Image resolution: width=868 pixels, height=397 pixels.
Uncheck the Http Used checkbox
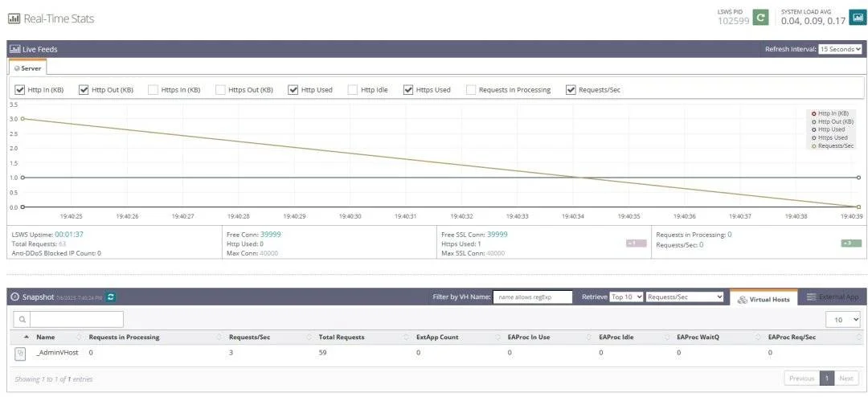pyautogui.click(x=293, y=90)
